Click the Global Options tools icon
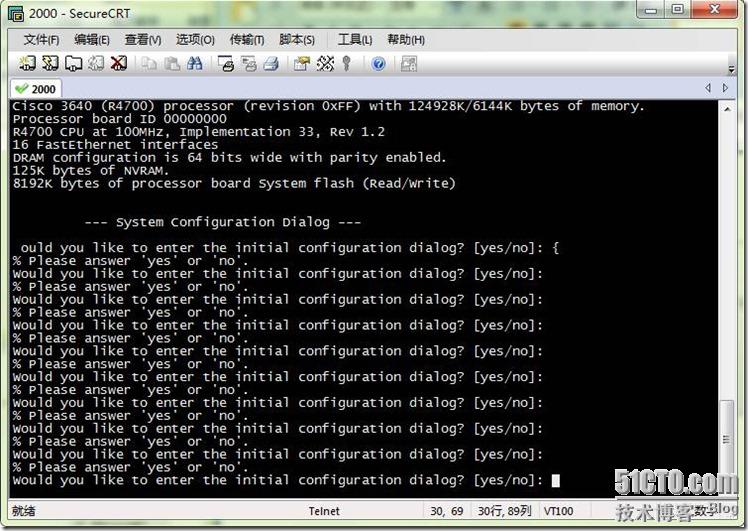 point(325,63)
